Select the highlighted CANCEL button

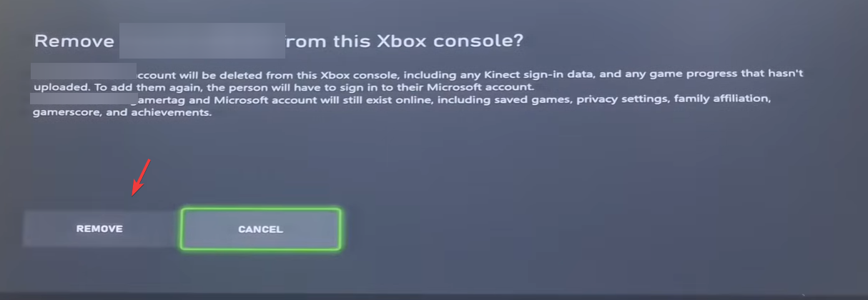click(x=260, y=229)
